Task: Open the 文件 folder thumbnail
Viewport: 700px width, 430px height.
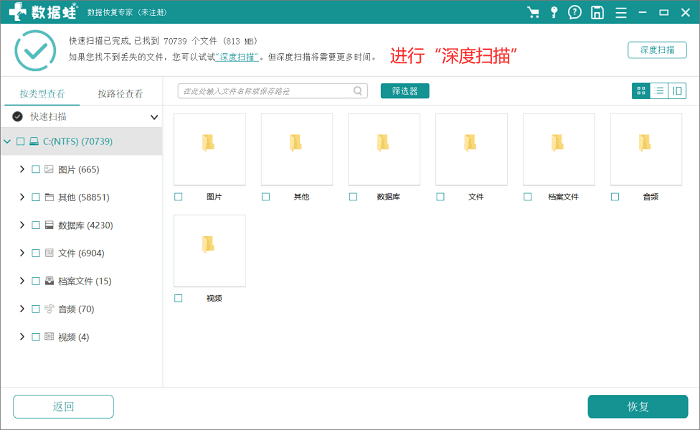Action: [471, 149]
